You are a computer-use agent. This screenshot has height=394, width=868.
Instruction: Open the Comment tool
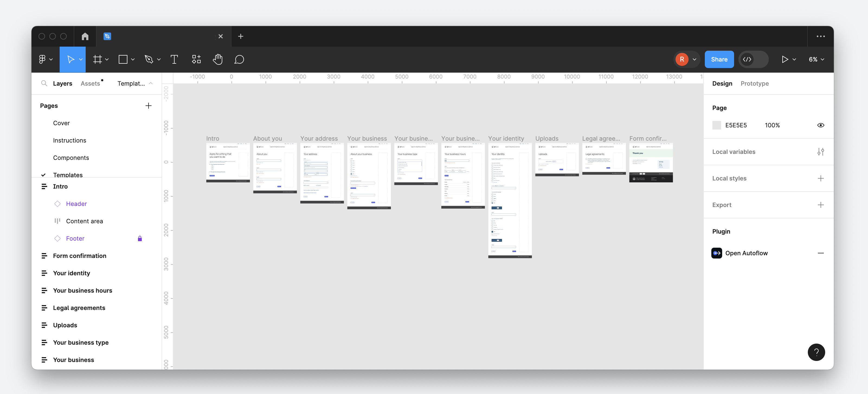[x=240, y=59]
